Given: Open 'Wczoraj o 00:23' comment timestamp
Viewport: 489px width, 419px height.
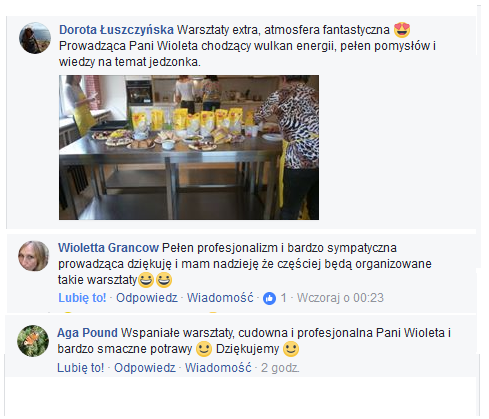Looking at the screenshot, I should tap(340, 298).
